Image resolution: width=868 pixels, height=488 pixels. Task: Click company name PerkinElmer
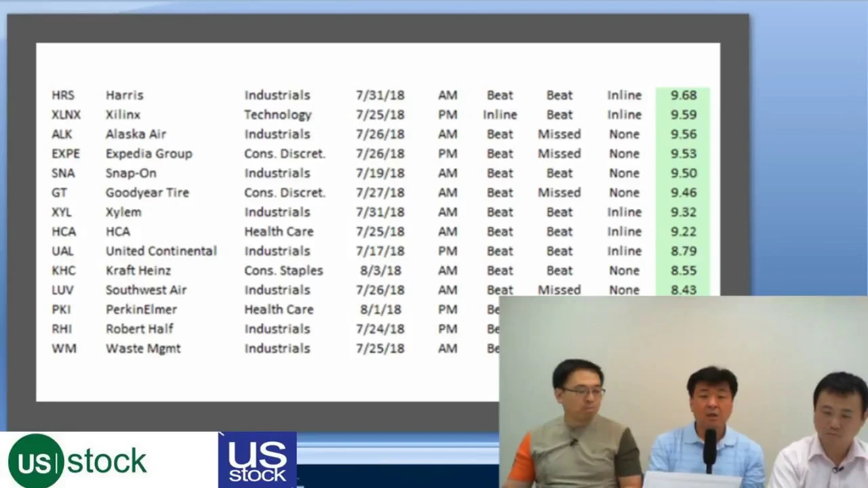141,310
